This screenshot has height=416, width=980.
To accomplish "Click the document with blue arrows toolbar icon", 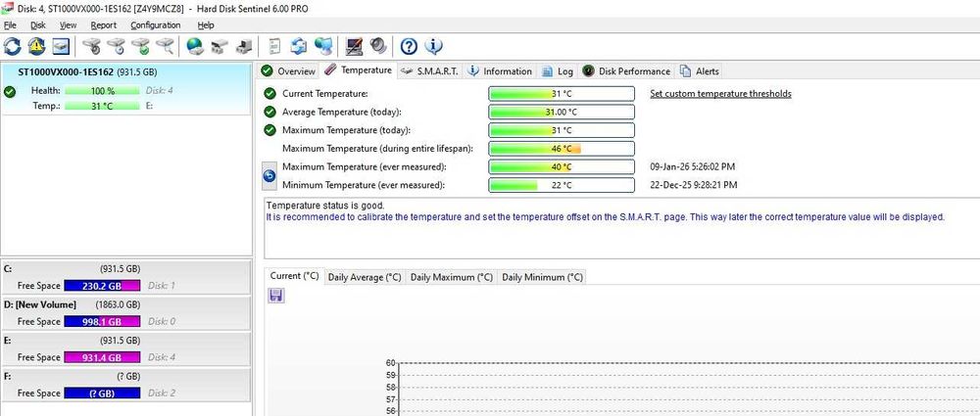I will [299, 46].
